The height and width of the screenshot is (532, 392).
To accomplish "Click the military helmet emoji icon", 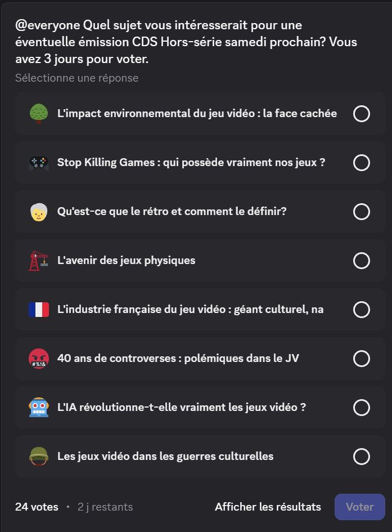I will (x=39, y=457).
